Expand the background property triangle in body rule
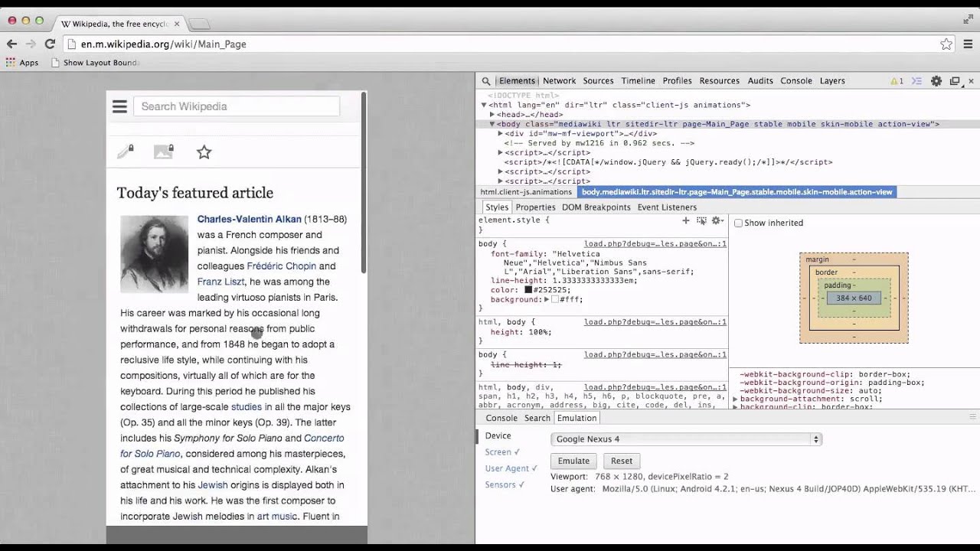Viewport: 980px width, 551px height. (547, 300)
